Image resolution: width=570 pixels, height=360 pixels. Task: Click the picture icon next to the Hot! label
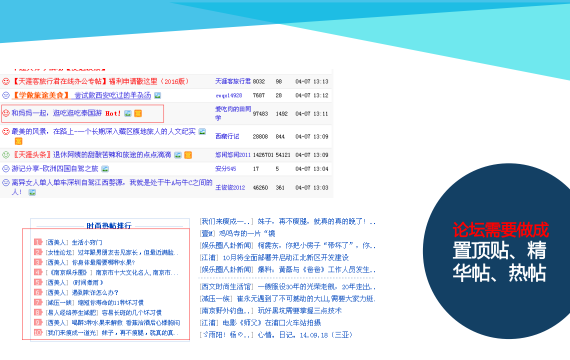[128, 113]
